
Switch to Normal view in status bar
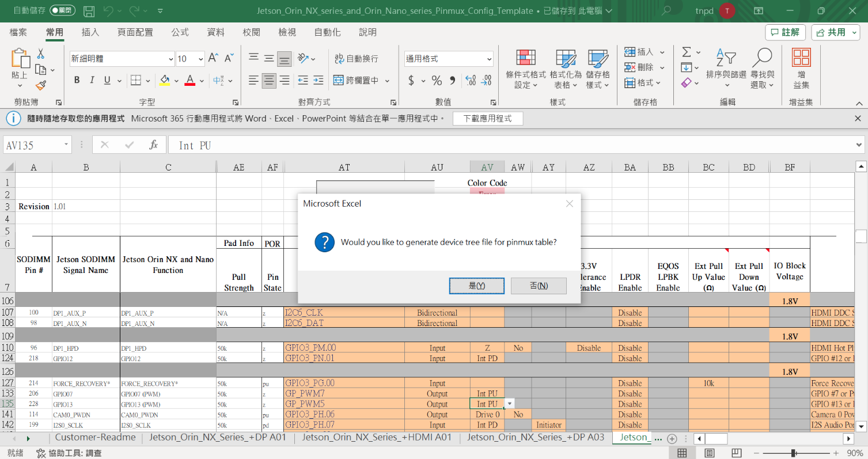(x=681, y=453)
